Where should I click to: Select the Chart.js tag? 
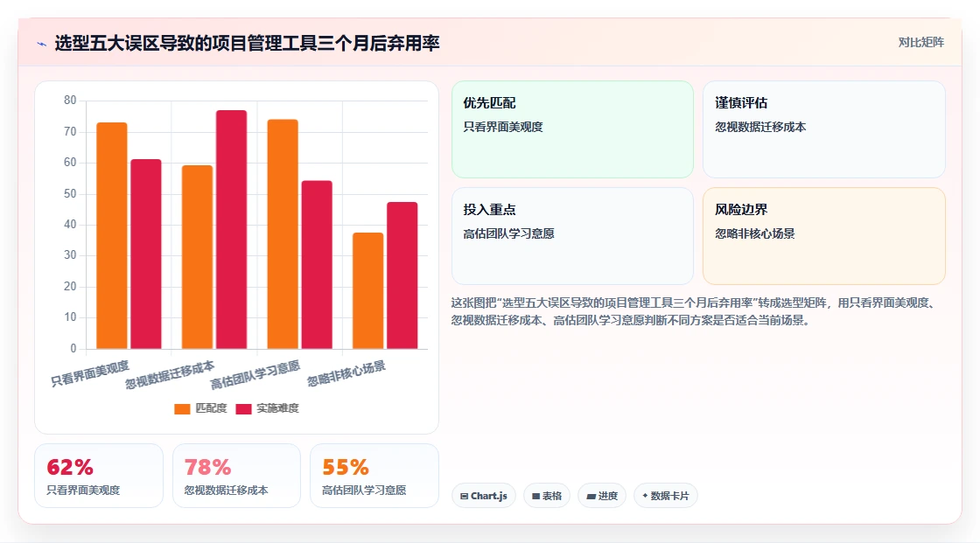point(484,496)
